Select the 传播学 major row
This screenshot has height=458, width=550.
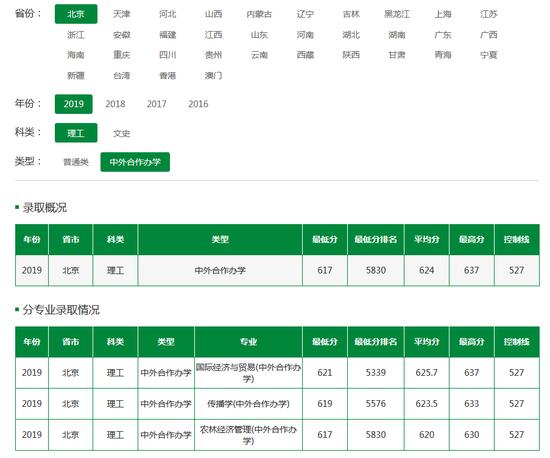pos(277,404)
